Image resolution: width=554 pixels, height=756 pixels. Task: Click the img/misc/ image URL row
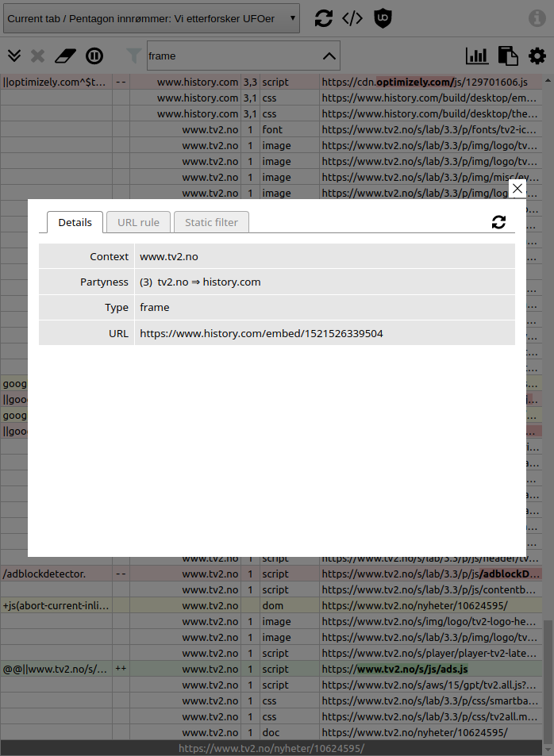coord(430,178)
